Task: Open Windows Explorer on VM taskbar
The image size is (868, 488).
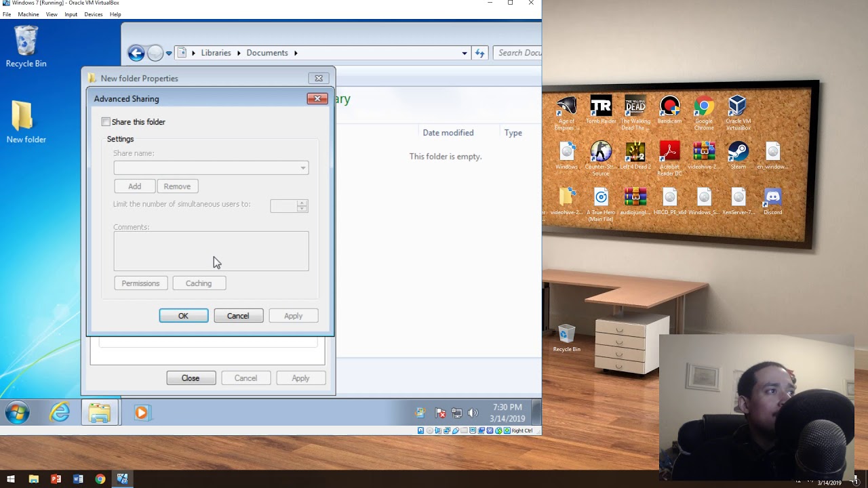Action: (x=100, y=412)
